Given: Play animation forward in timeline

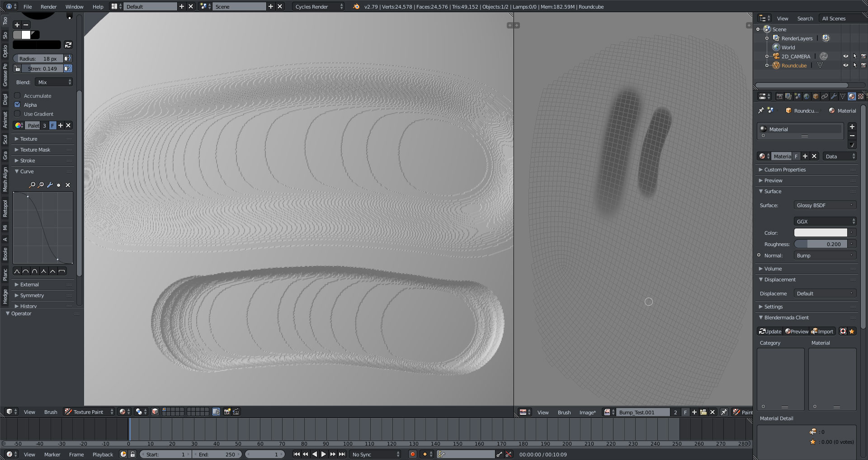Looking at the screenshot, I should pos(324,454).
